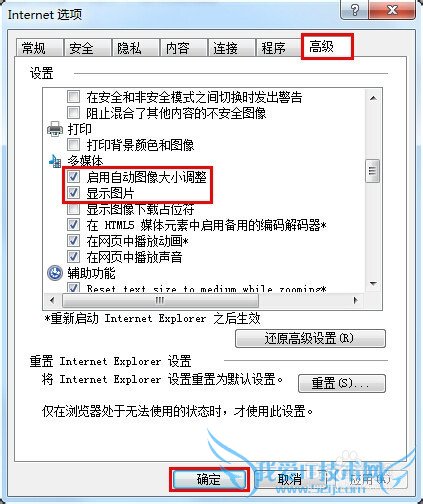
Task: Click the horizontal scroll right arrow
Action: click(x=355, y=300)
